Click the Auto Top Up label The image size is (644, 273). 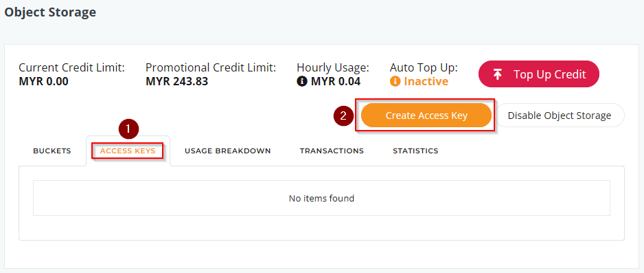coord(424,67)
